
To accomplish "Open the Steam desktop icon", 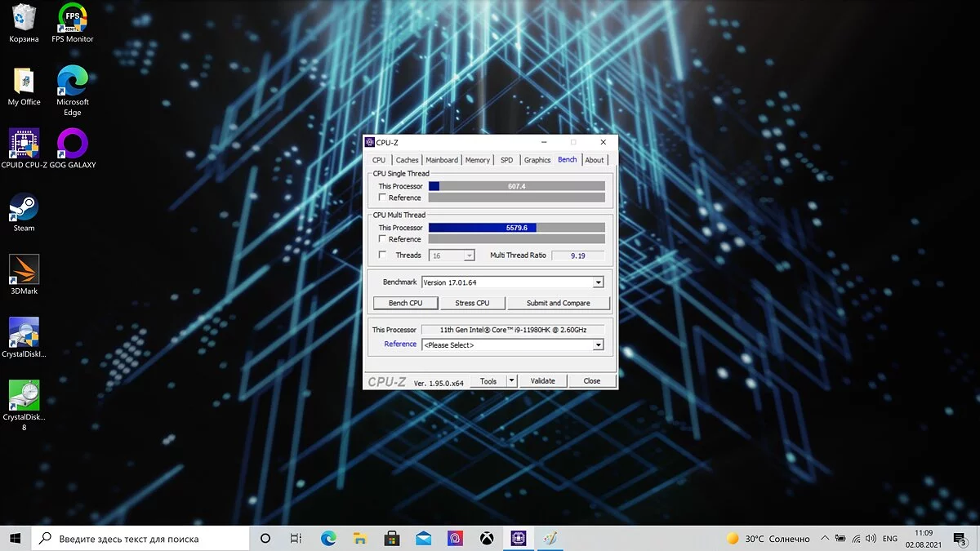I will [24, 208].
